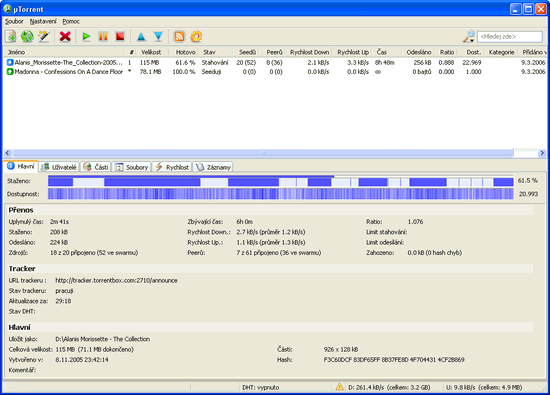Click the D: 261.4 kB/s download status entry
The width and height of the screenshot is (550, 395).
389,388
